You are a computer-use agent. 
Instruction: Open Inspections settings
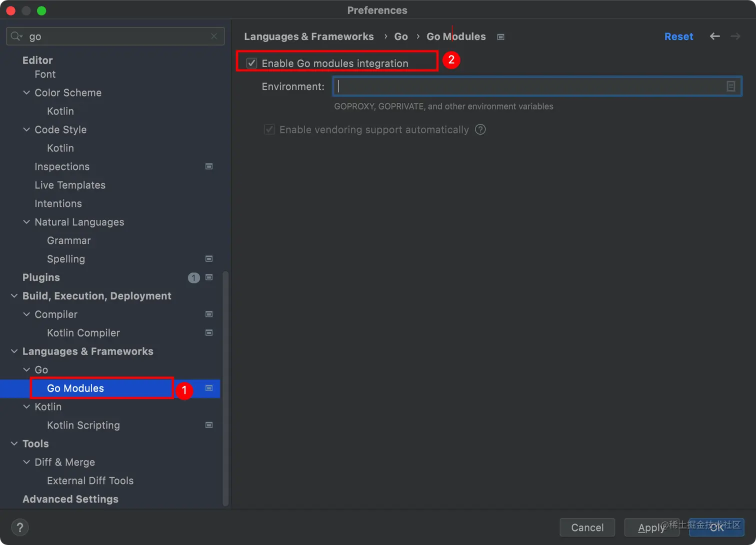62,166
